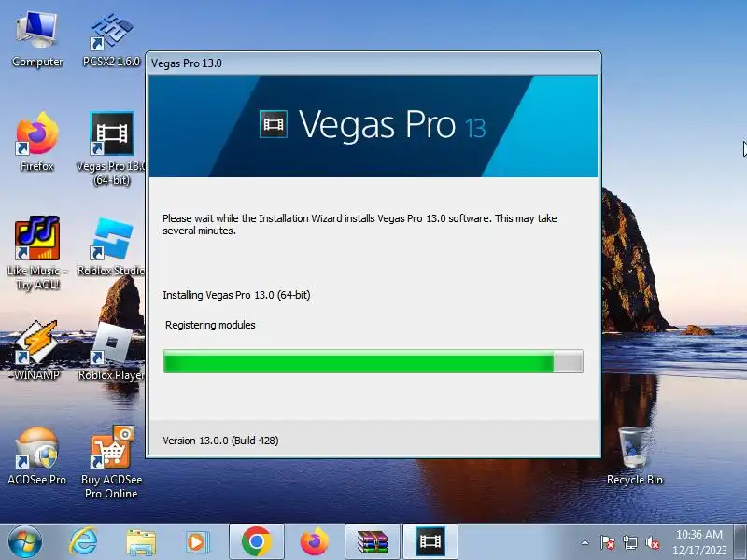Click the Vegas Pro 13.0 title bar
This screenshot has height=560, width=747.
373,63
